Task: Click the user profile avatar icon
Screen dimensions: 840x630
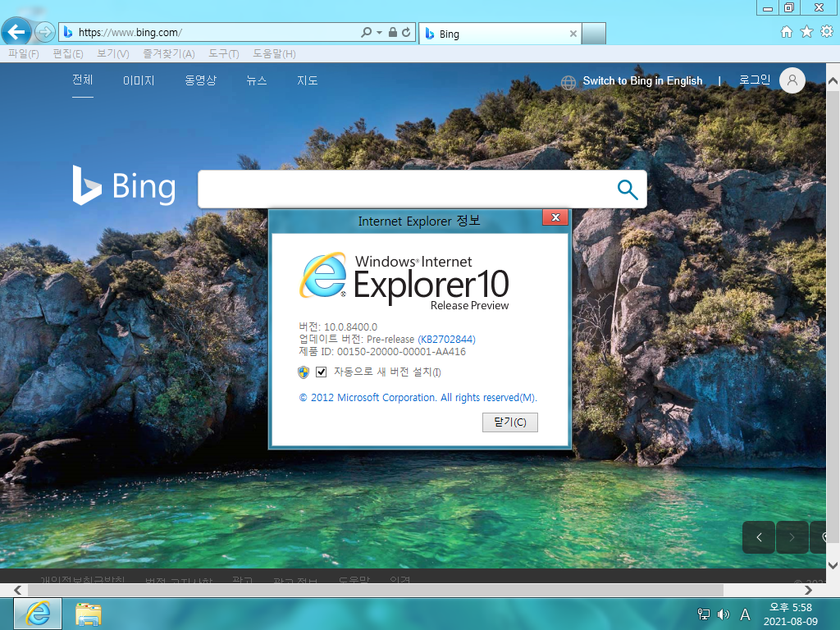Action: pos(792,80)
